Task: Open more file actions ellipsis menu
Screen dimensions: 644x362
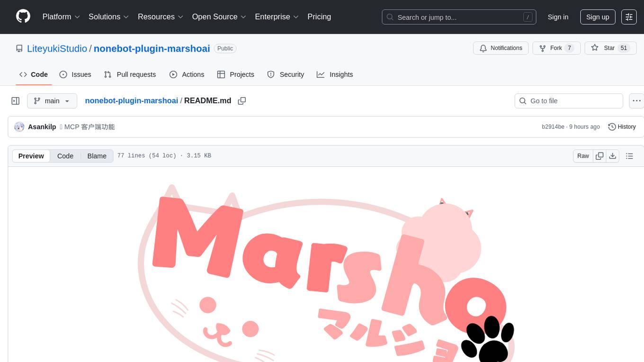Action: coord(637,101)
